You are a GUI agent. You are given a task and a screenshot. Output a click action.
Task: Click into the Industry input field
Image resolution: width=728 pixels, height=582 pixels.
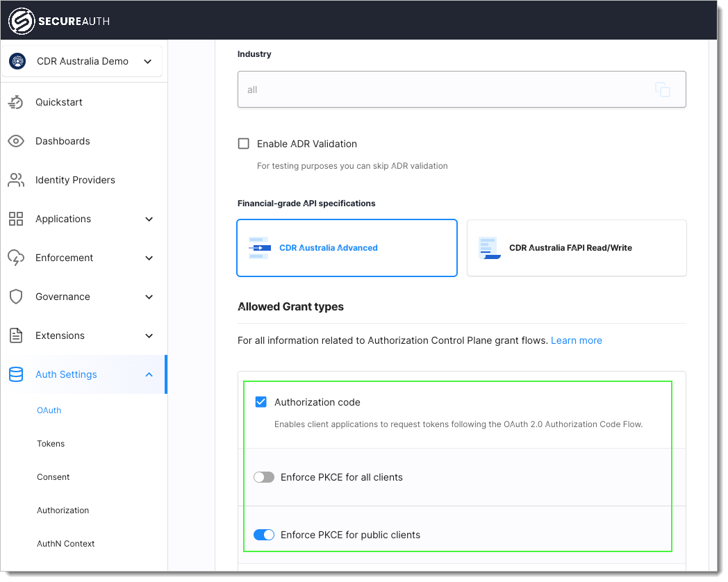[461, 90]
